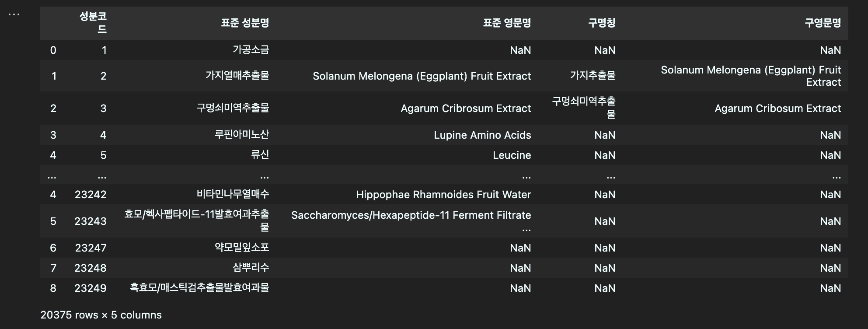Image resolution: width=868 pixels, height=329 pixels.
Task: Select the ingredient code 23243 cell
Action: pyautogui.click(x=91, y=221)
